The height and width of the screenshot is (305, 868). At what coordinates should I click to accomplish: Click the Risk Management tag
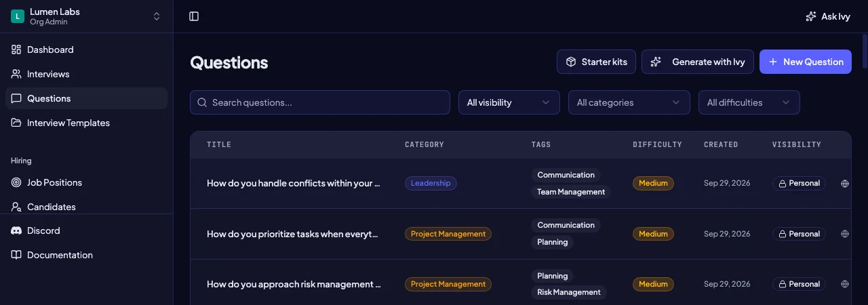(x=568, y=292)
